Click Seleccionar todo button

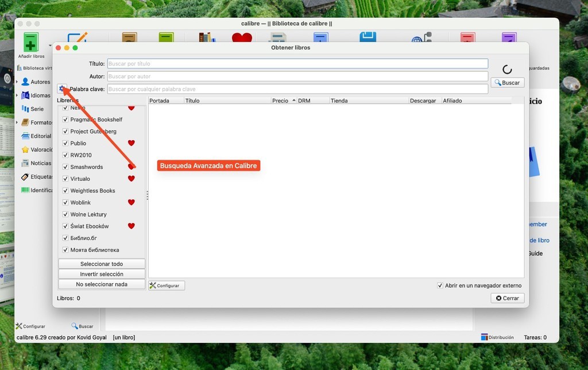(102, 264)
